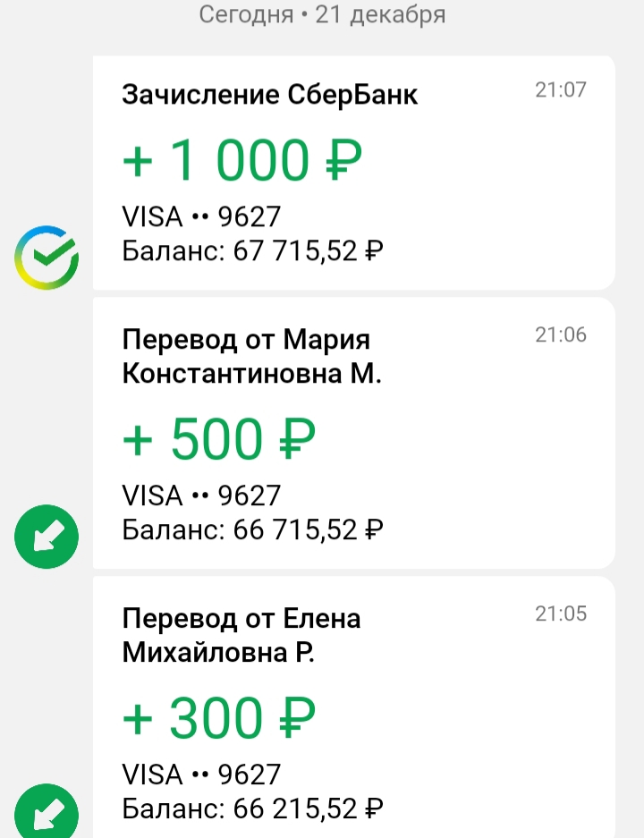
Task: Tap the 21:05 timestamp
Action: tap(561, 614)
